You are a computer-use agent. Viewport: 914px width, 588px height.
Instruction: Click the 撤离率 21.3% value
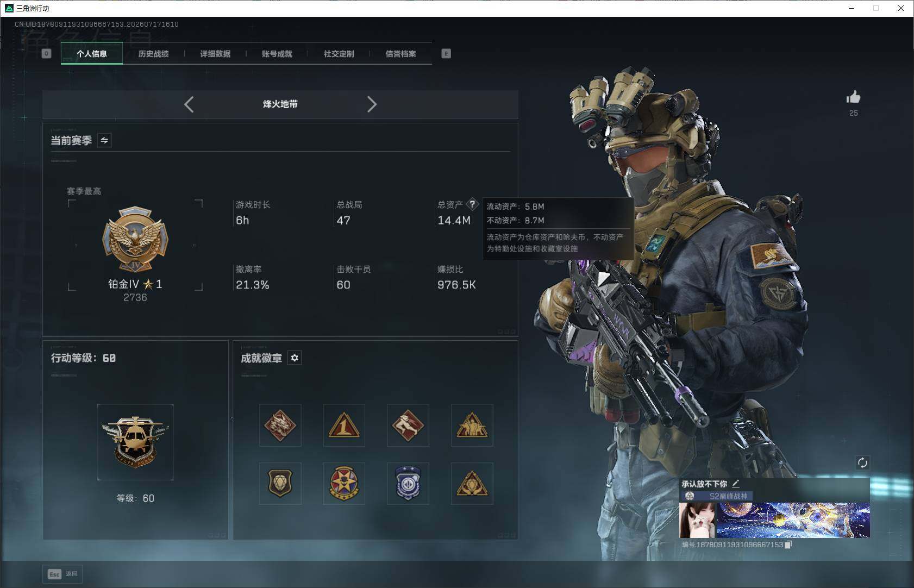253,285
